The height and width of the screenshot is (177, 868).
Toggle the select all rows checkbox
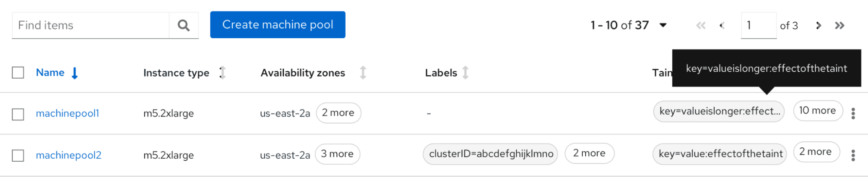(x=18, y=73)
